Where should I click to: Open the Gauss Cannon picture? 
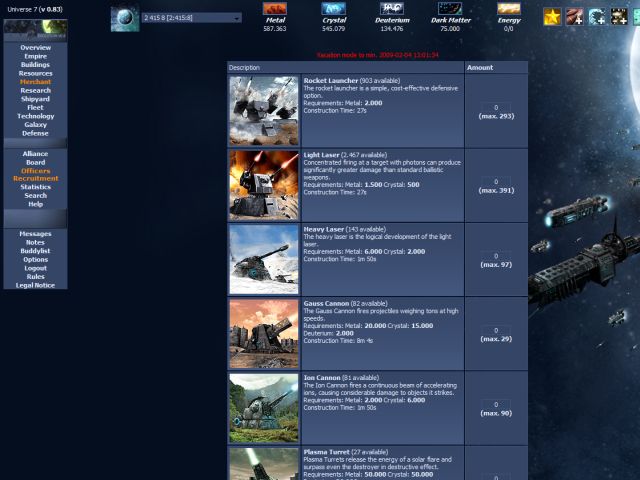pyautogui.click(x=264, y=333)
